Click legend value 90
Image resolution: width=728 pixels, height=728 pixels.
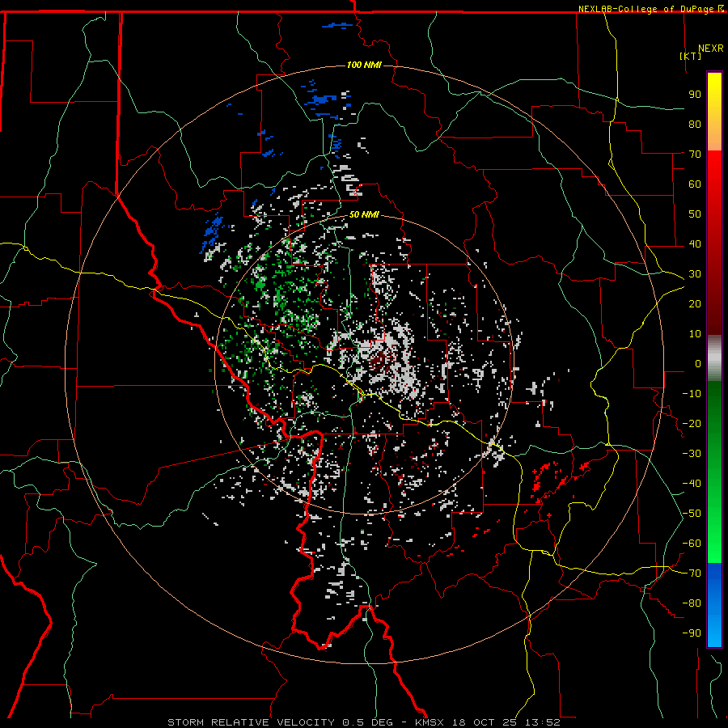pyautogui.click(x=695, y=95)
